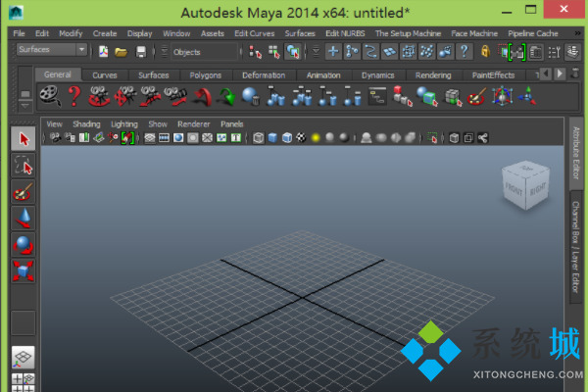
Task: Activate the Lasso select tool
Action: [x=24, y=167]
